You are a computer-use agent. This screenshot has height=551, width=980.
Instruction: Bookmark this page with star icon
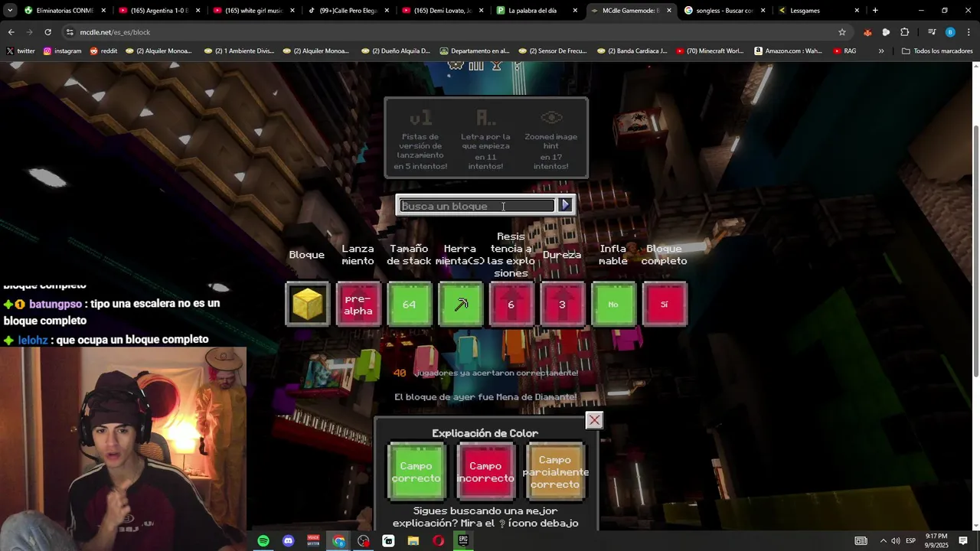tap(842, 32)
